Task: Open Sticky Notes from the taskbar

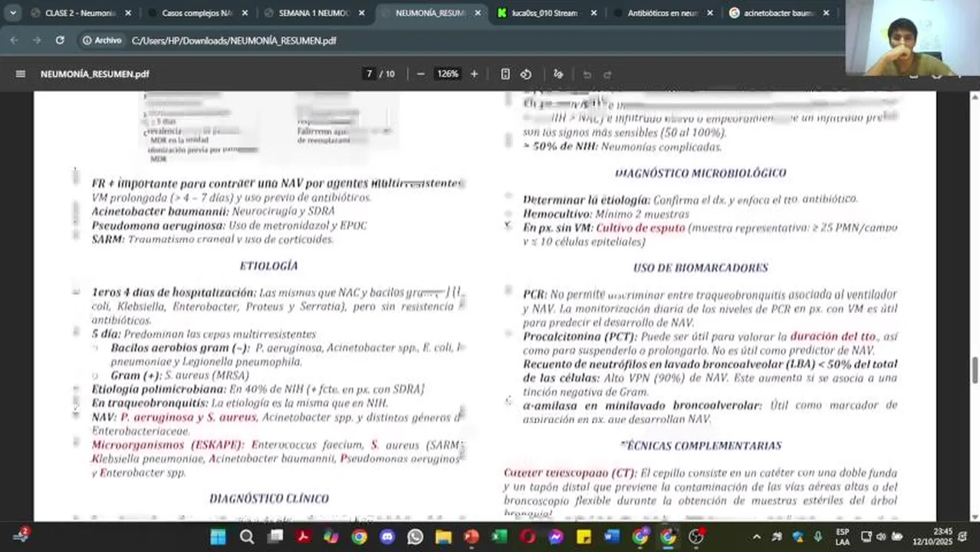Action: (584, 537)
